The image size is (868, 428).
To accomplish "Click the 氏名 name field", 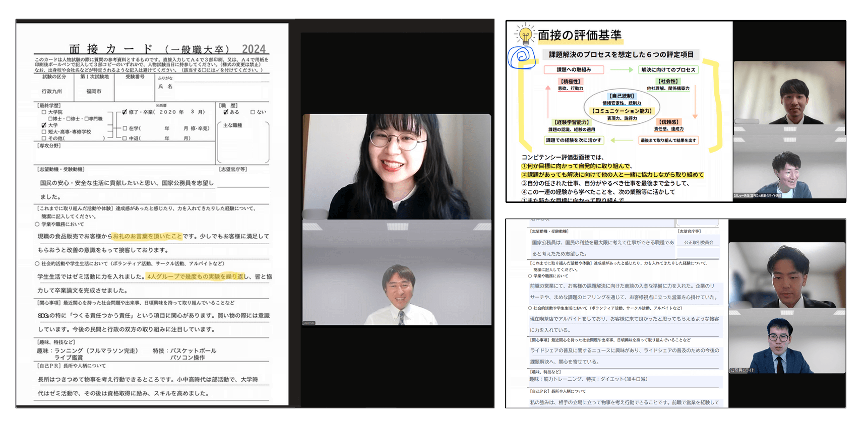I will [222, 87].
